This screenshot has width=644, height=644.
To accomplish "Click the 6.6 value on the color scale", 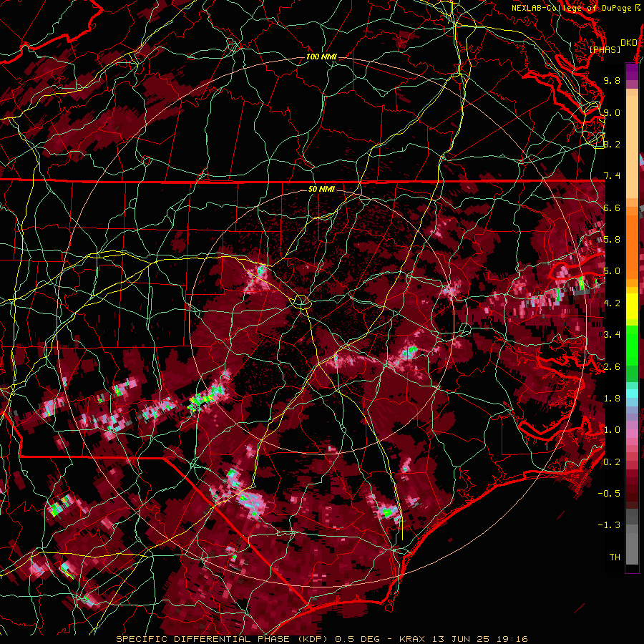I will click(x=612, y=208).
